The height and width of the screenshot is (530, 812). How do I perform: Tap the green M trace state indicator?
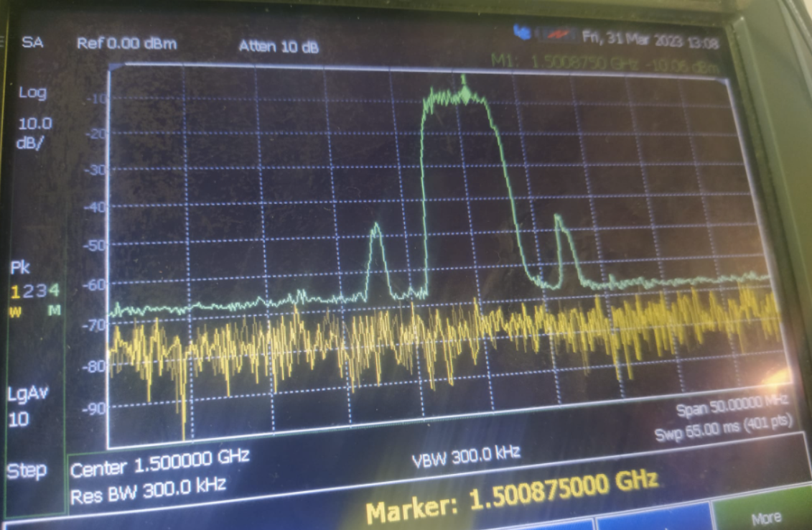53,310
